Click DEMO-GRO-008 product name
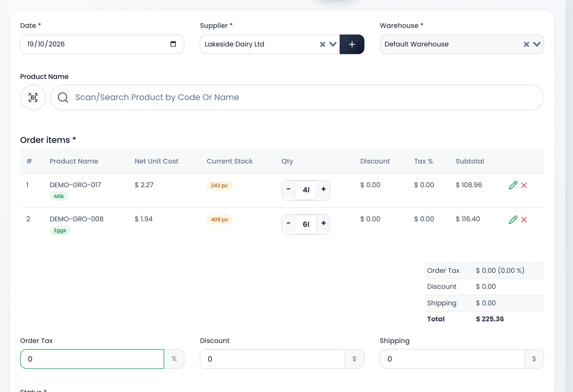The image size is (573, 392). (x=77, y=219)
